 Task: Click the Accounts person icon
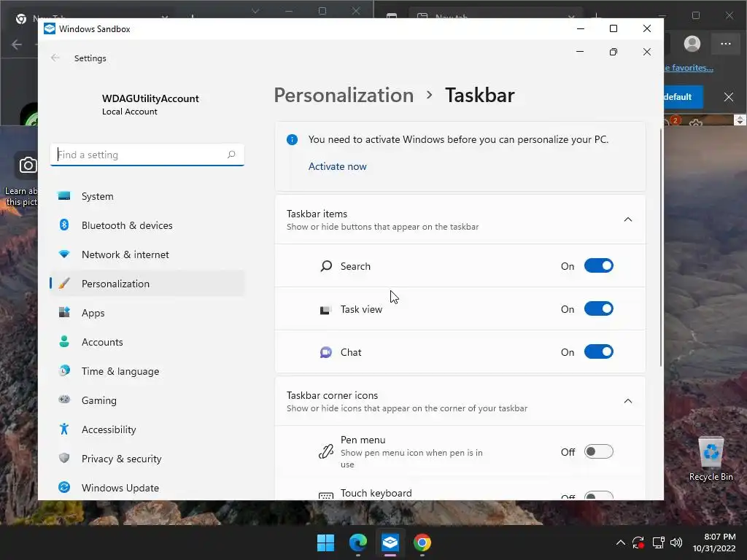tap(64, 341)
